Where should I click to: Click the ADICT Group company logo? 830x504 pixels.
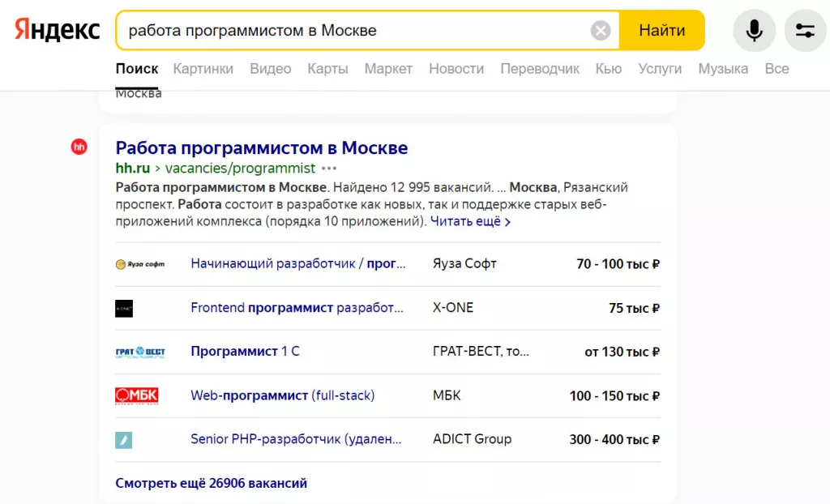click(x=123, y=439)
